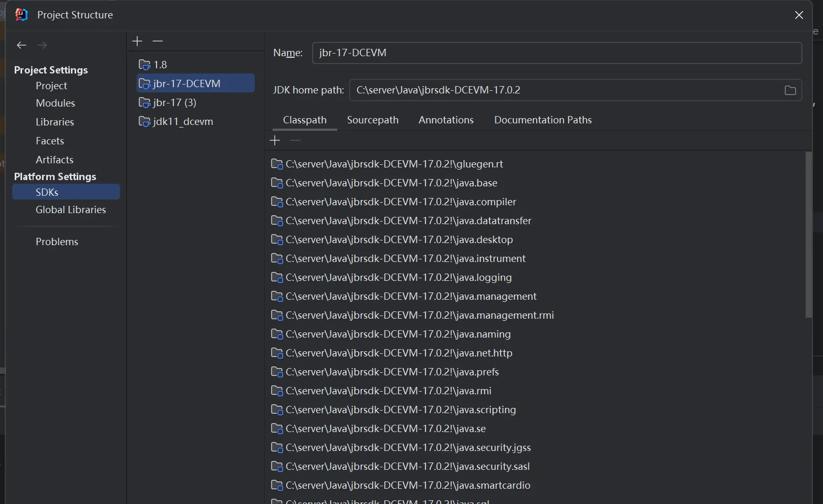The width and height of the screenshot is (823, 504).
Task: Click folder icon of java.prefs entry
Action: point(277,372)
